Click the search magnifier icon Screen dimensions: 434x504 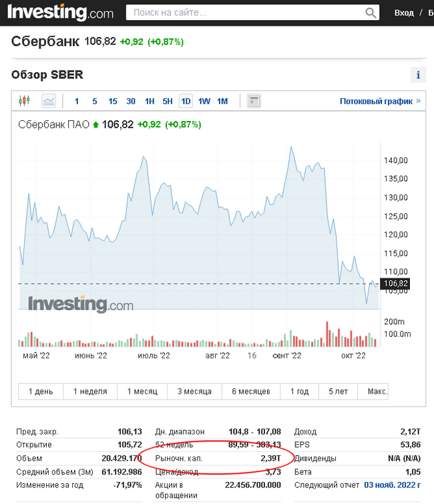[371, 13]
